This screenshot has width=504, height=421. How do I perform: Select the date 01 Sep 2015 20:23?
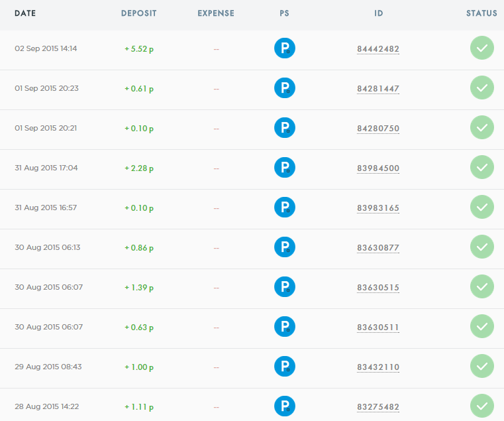pos(46,88)
